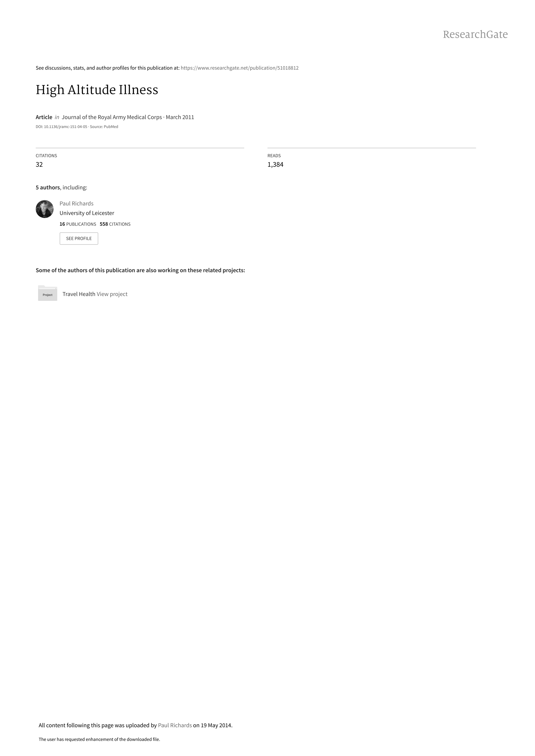
Task: Click the 558 citations stat
Action: (x=115, y=224)
